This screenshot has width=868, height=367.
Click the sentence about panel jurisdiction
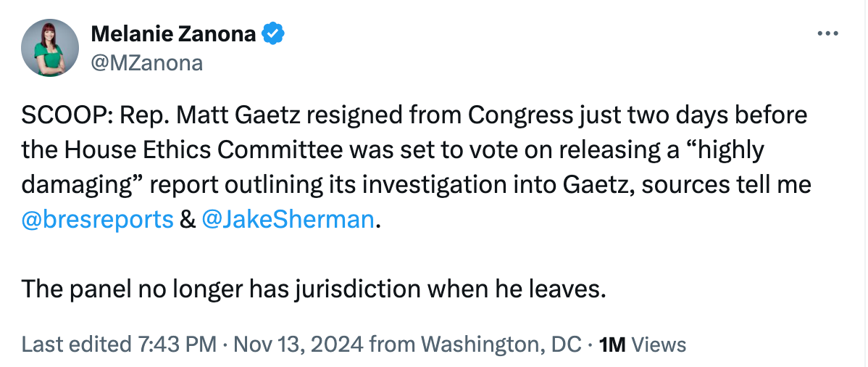click(x=312, y=289)
